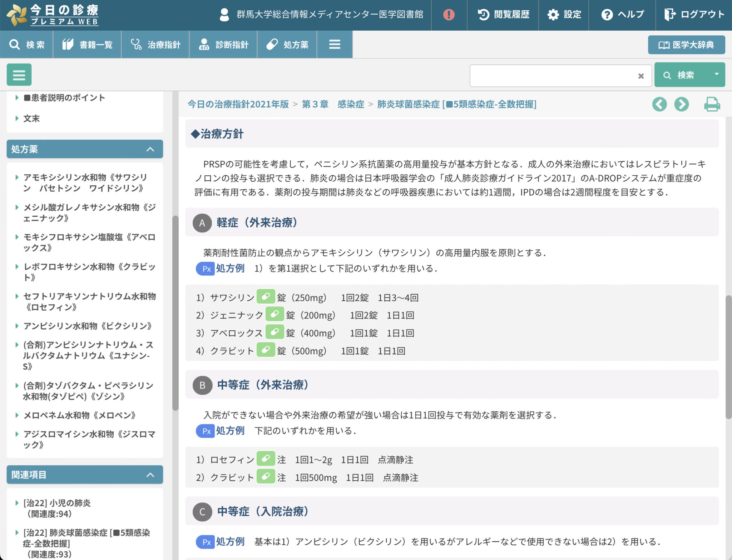
Task: Open the navigation hamburger menu in toolbar
Action: pos(335,44)
